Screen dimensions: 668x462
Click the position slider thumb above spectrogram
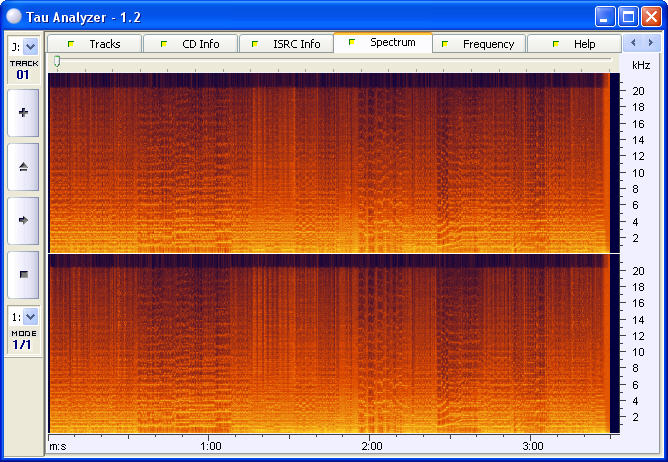[x=57, y=62]
